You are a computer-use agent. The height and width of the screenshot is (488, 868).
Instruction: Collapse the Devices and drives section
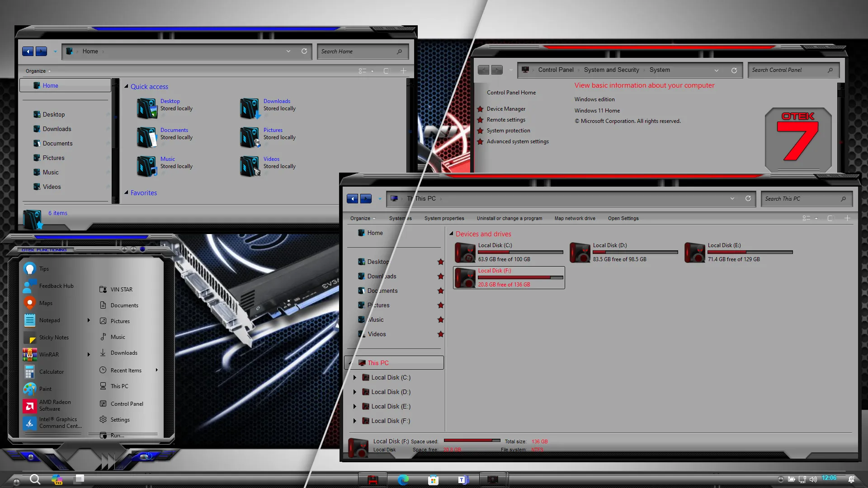click(451, 234)
